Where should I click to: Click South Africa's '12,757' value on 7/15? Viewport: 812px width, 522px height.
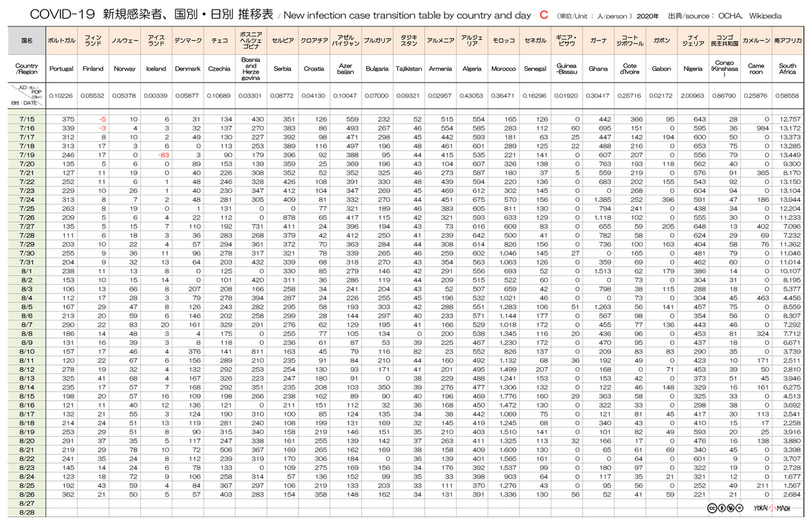[791, 119]
